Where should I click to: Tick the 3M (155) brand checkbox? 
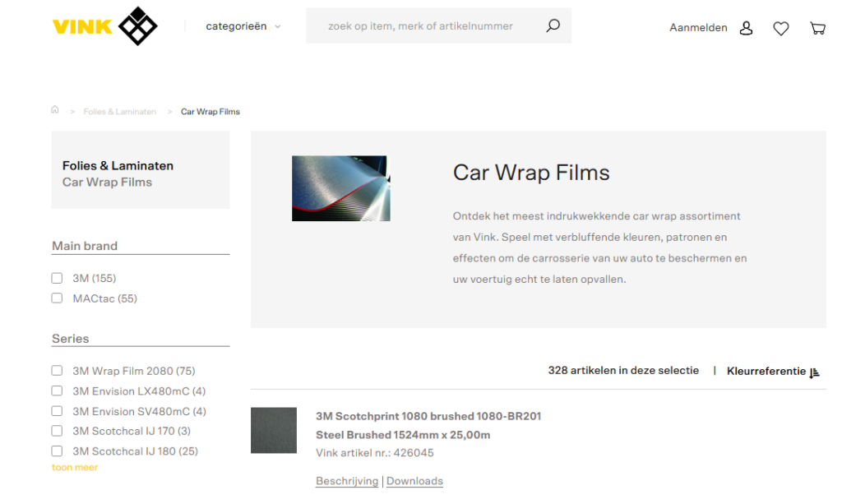pos(57,278)
